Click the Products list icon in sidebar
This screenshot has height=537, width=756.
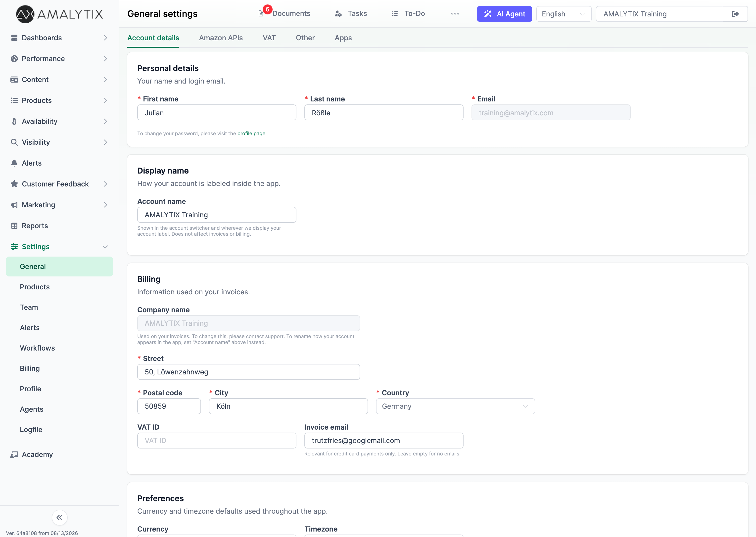pos(14,100)
